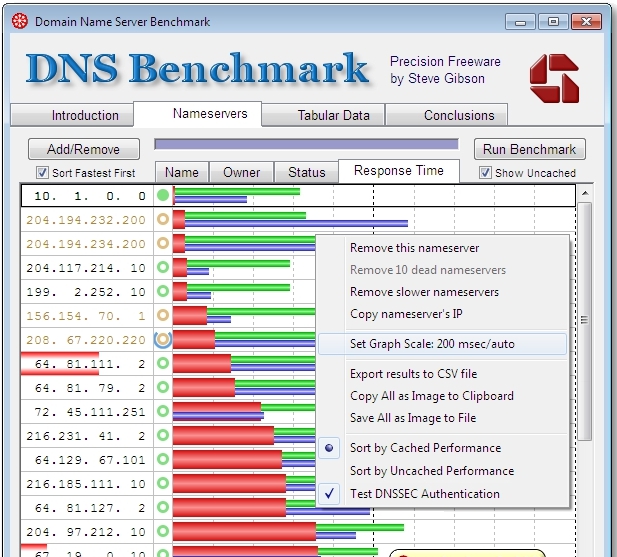Choose Copy nameserver's IP
Viewport: 617px width, 557px height.
pyautogui.click(x=443, y=314)
